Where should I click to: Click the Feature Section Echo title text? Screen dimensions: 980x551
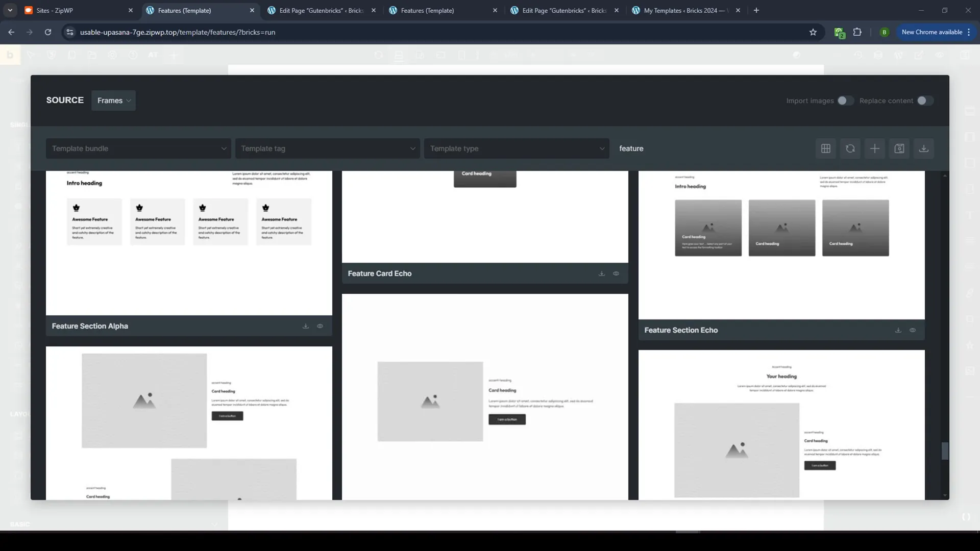pos(681,330)
